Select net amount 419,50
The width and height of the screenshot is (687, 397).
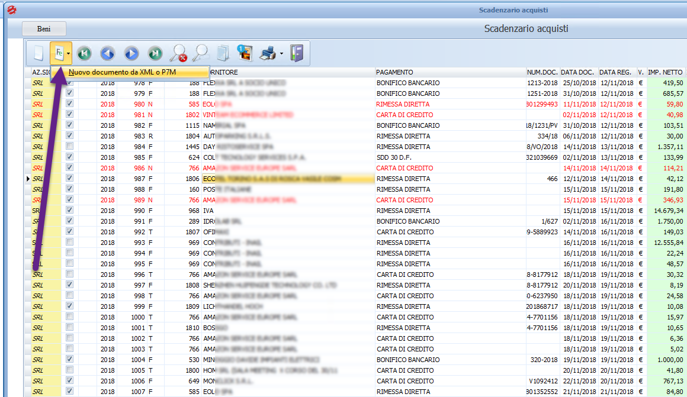(673, 83)
